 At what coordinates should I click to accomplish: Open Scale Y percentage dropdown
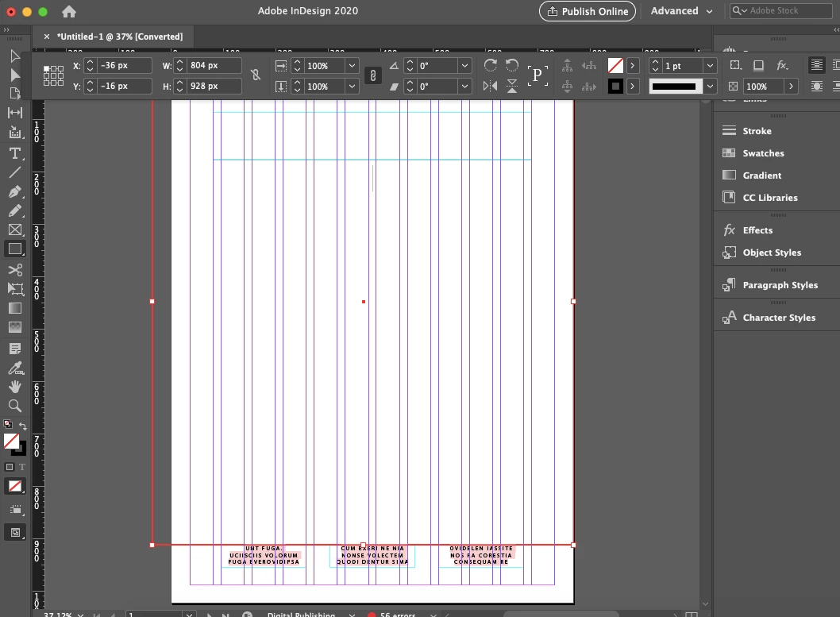[352, 87]
